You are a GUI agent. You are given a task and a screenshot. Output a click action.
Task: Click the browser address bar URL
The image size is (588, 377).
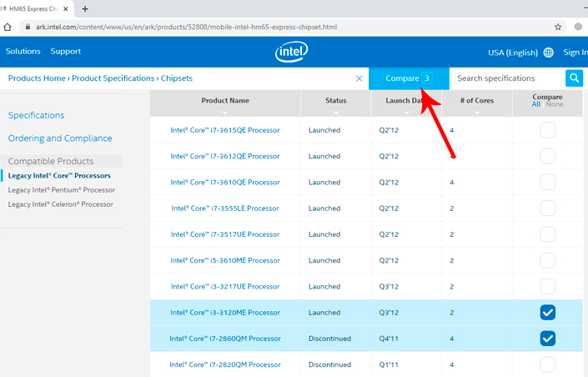[x=186, y=27]
